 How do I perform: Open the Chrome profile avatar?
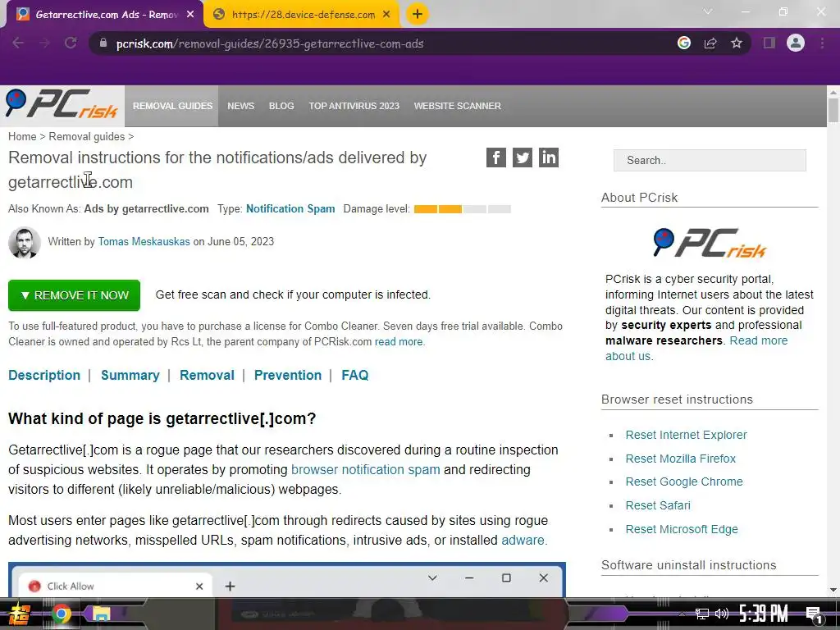click(796, 43)
